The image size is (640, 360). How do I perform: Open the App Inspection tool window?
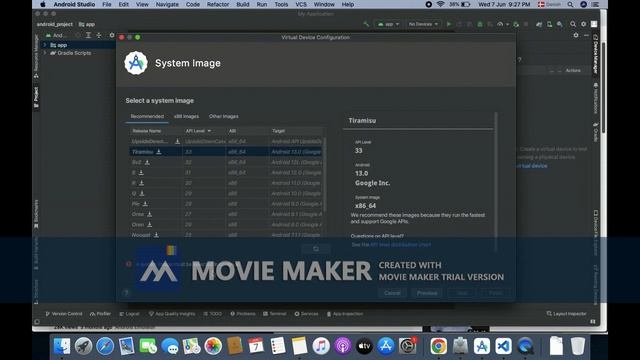pyautogui.click(x=345, y=314)
